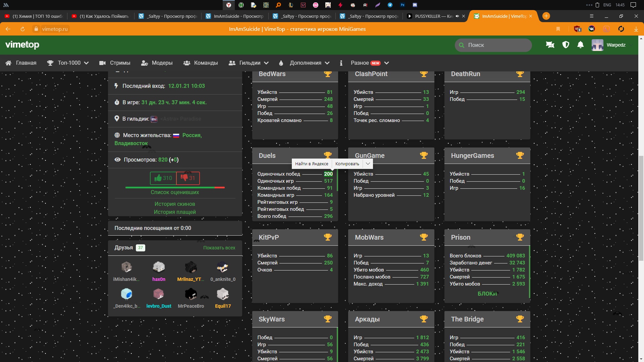Open the Команды section
644x362 pixels.
coord(201,63)
